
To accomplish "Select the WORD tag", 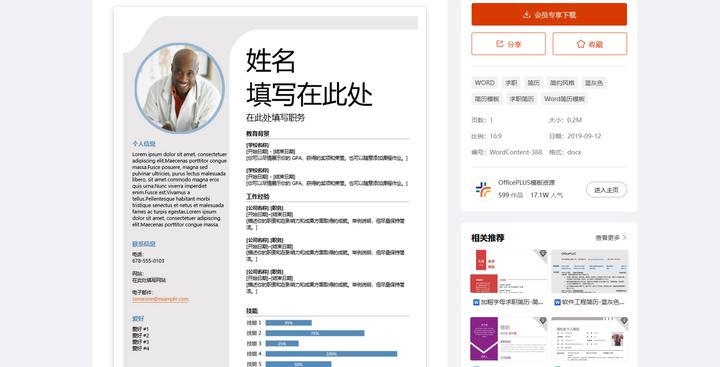I will pos(484,83).
